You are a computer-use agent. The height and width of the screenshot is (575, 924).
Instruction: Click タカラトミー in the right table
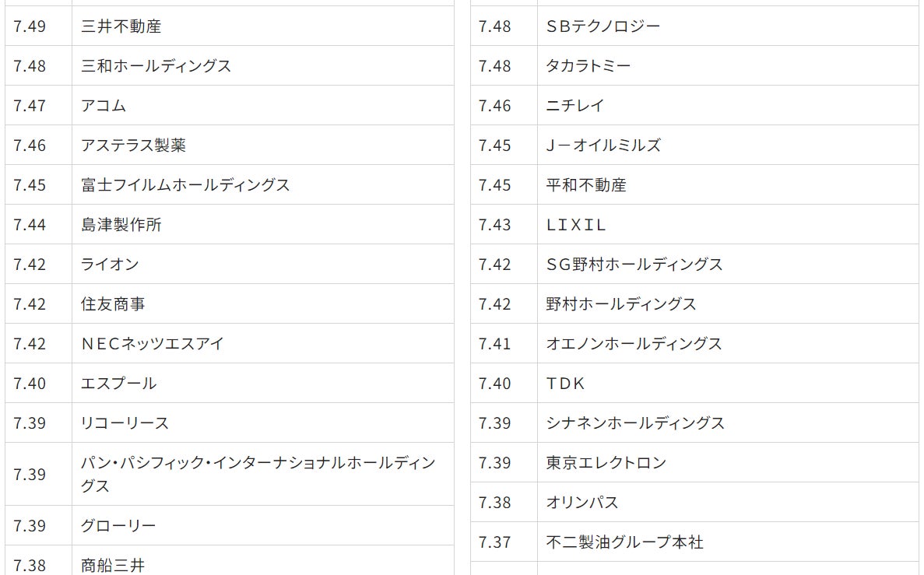click(x=588, y=66)
